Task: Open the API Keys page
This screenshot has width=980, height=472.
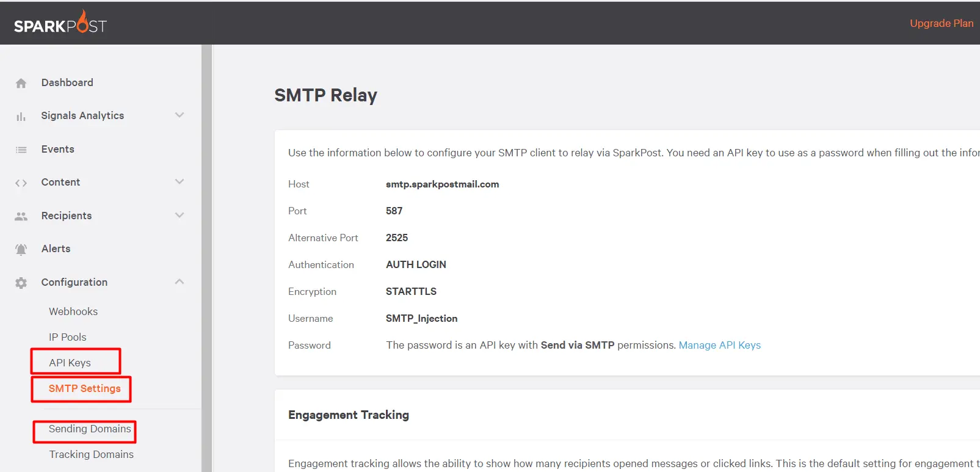Action: coord(70,363)
